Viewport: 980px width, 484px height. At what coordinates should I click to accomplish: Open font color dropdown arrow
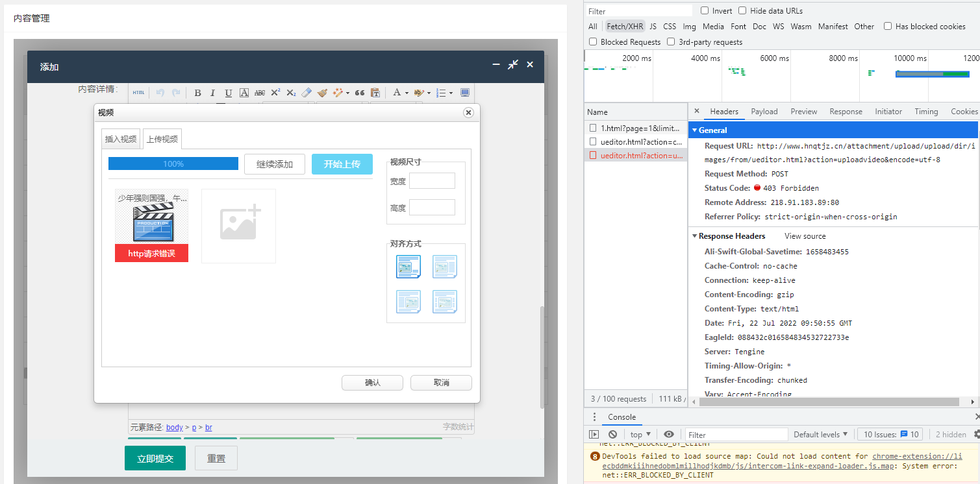click(407, 93)
